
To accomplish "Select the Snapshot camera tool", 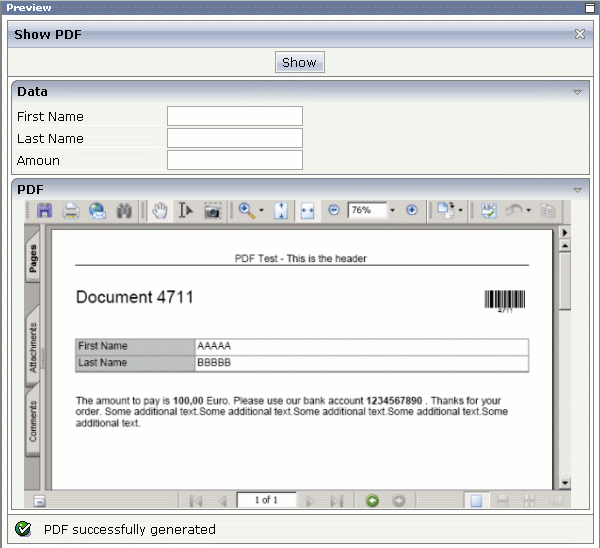I will (x=212, y=211).
